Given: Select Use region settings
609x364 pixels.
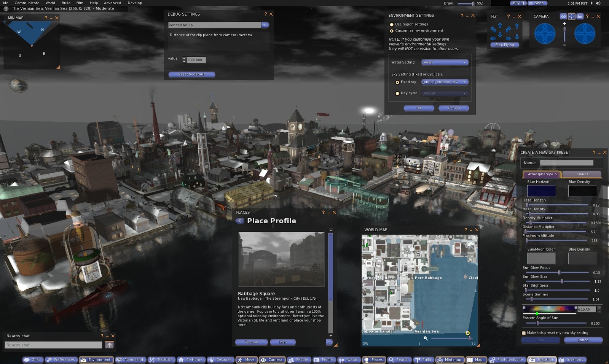Looking at the screenshot, I should coord(392,24).
